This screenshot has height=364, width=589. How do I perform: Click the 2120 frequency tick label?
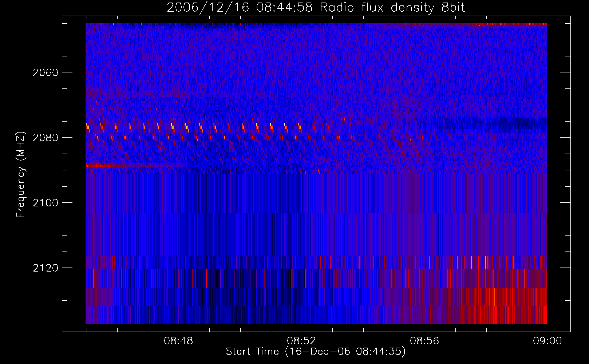click(x=46, y=268)
